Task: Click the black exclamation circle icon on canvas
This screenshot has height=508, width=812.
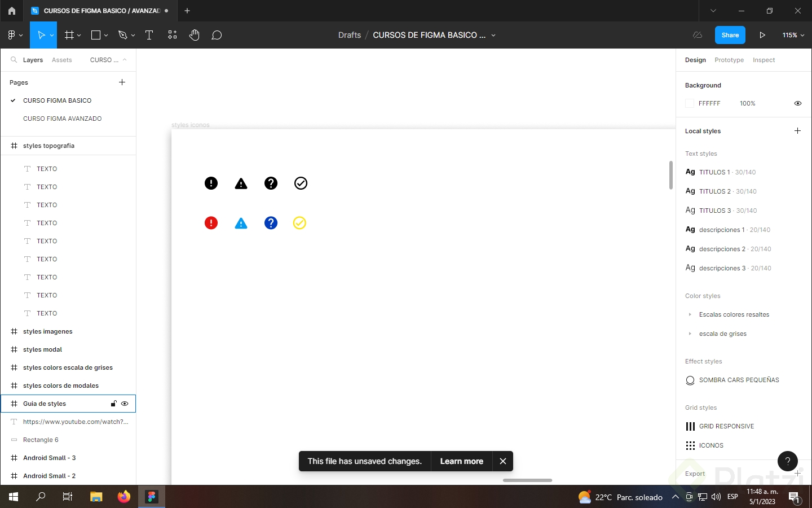Action: pos(211,183)
